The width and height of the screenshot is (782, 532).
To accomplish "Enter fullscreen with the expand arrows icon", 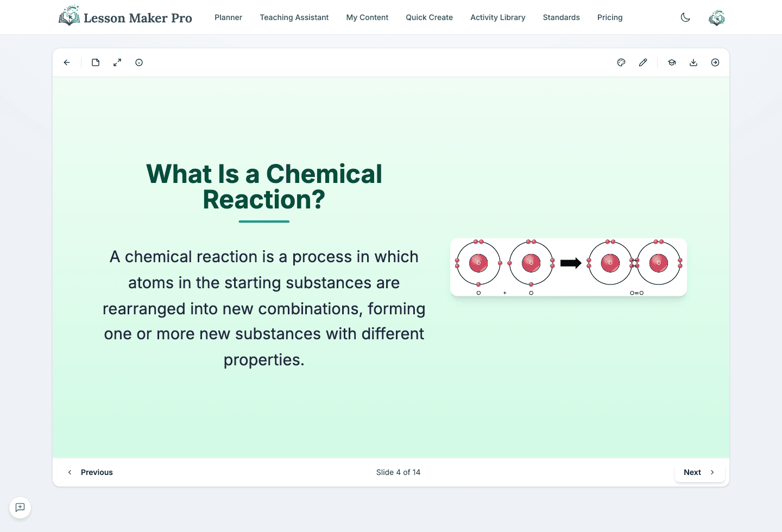I will tap(117, 62).
